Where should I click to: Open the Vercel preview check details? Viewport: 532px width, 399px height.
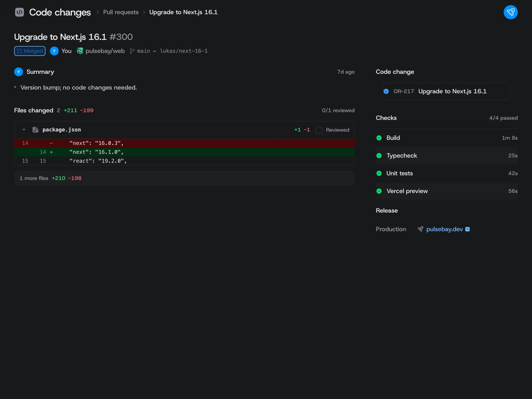(447, 191)
